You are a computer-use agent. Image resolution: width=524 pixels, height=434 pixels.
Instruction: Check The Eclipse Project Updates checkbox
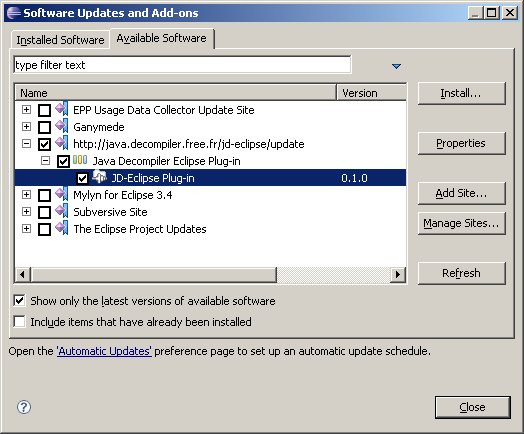pyautogui.click(x=44, y=229)
